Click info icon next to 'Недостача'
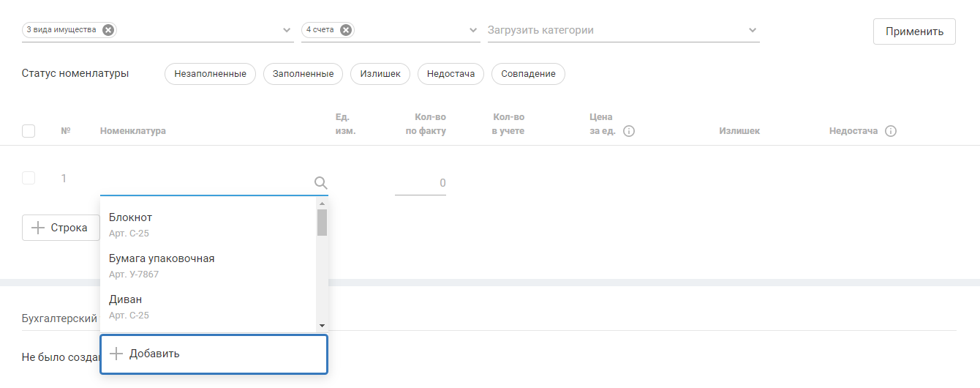Screen dimensions: 980x388 [890, 132]
